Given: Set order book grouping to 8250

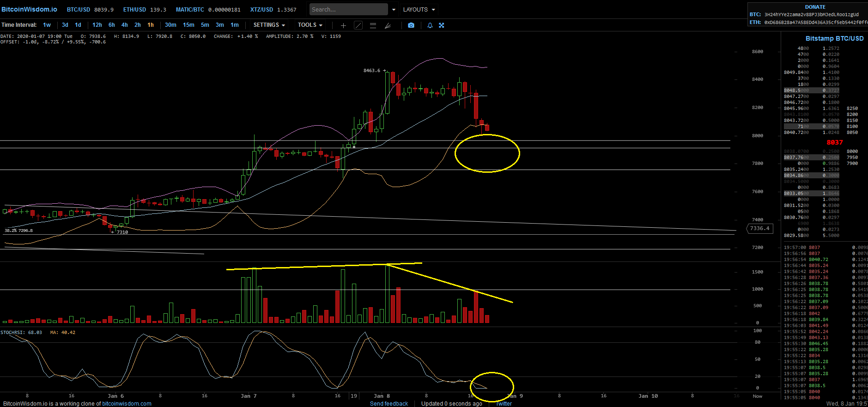Looking at the screenshot, I should 852,109.
